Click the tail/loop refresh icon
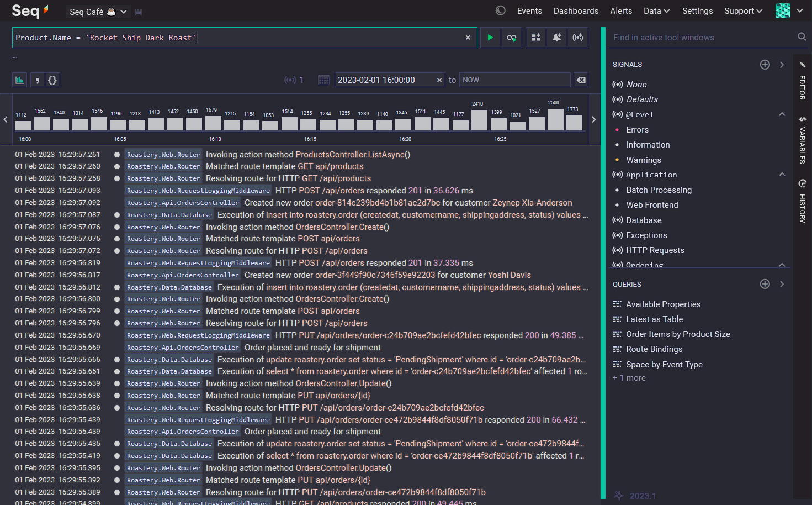The image size is (812, 505). (x=512, y=38)
